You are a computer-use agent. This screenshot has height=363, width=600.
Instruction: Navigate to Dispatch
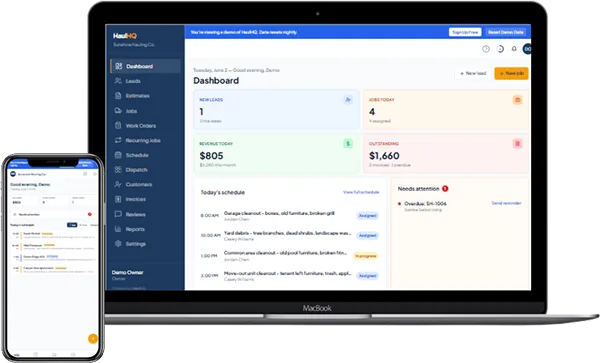click(x=145, y=170)
